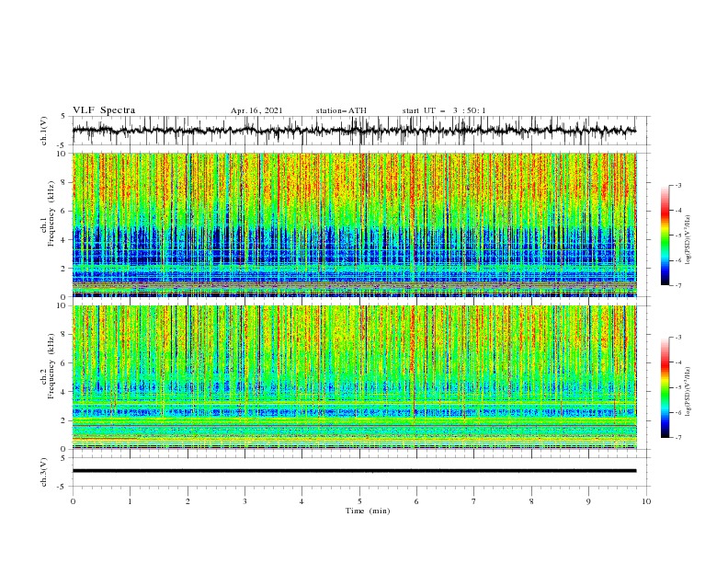The width and height of the screenshot is (728, 563).
Task: Click the ch.2 PSD color bar
Action: pos(665,387)
